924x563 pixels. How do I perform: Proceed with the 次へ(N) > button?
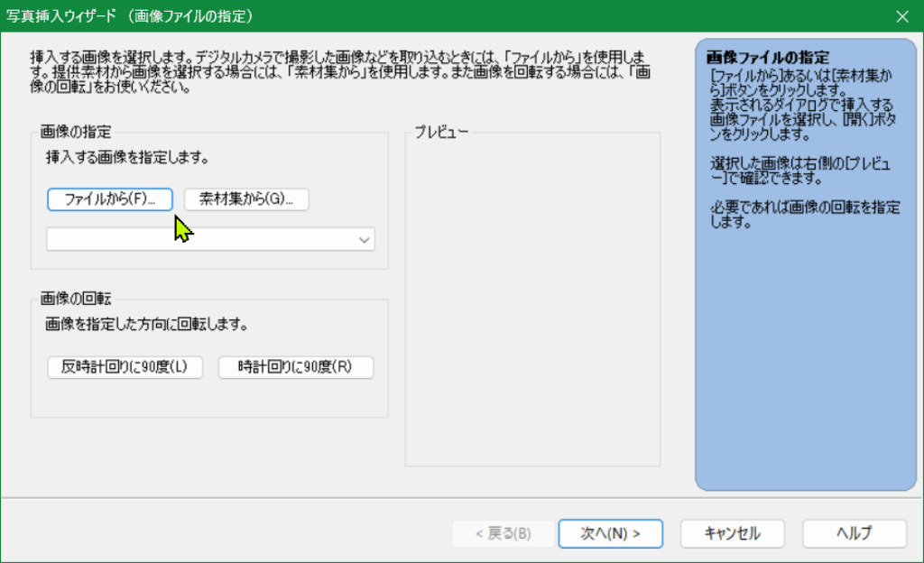click(611, 533)
